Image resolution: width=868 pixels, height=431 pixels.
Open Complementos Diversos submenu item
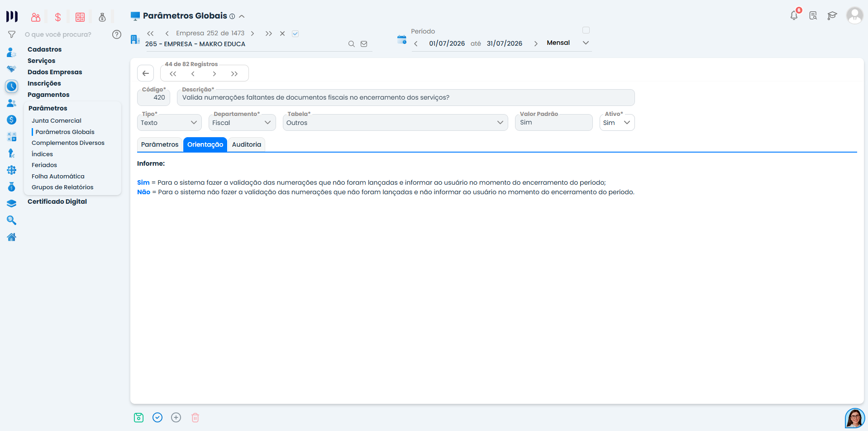pos(68,143)
